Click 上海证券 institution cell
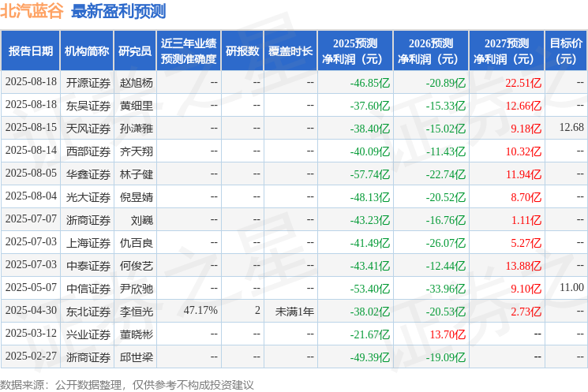 tap(88, 243)
